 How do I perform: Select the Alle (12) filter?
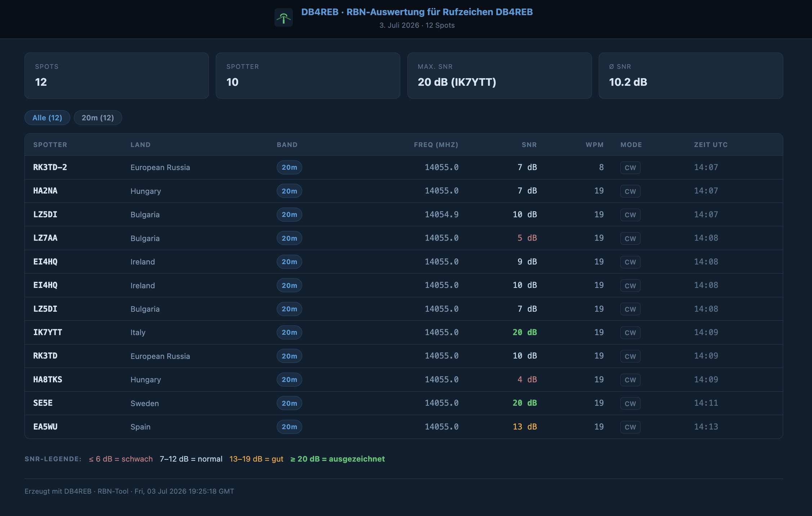point(47,118)
